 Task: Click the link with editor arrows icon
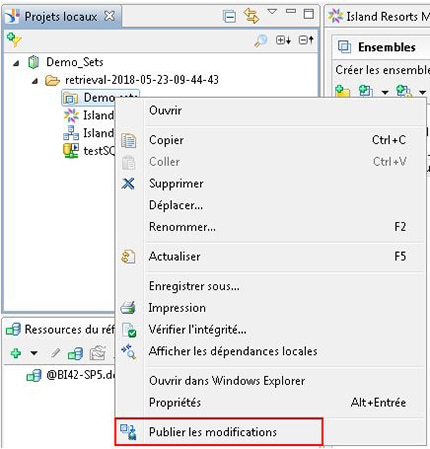[x=252, y=16]
